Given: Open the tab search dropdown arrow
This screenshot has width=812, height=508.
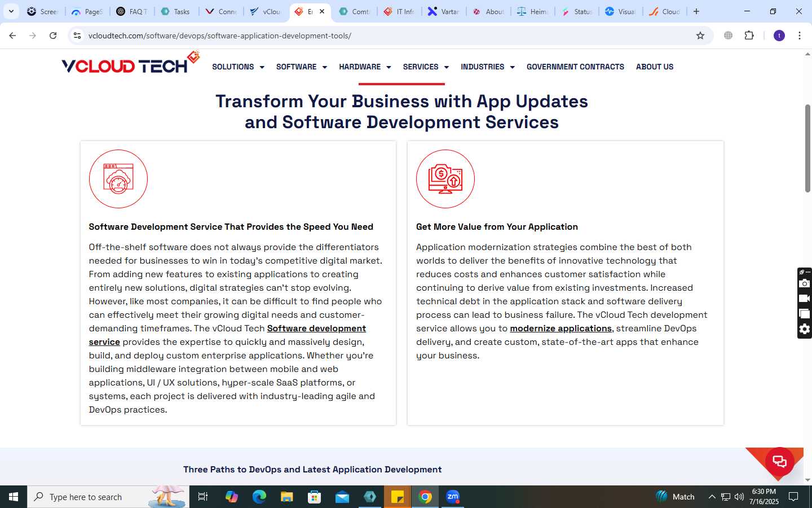Looking at the screenshot, I should [x=11, y=11].
